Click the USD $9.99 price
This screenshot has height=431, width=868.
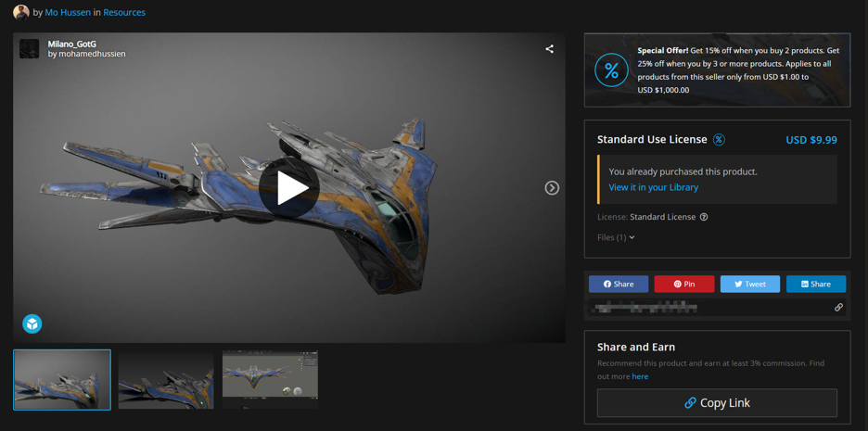(x=811, y=140)
